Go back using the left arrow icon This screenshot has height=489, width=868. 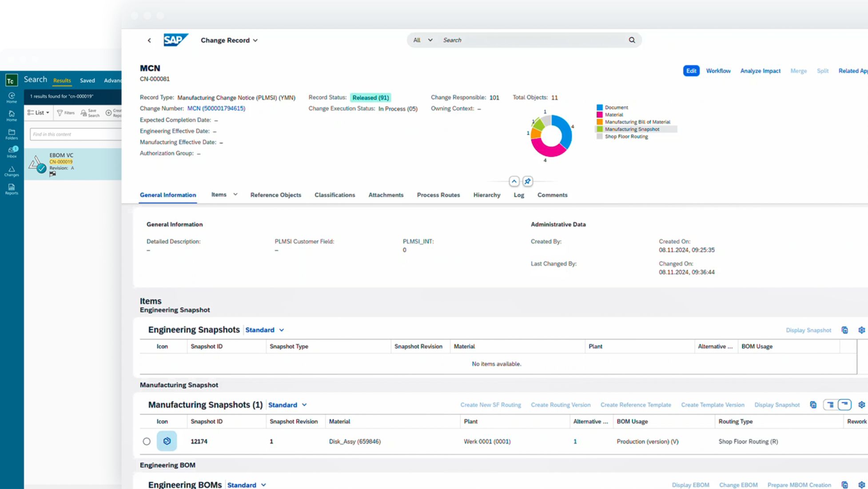[149, 40]
